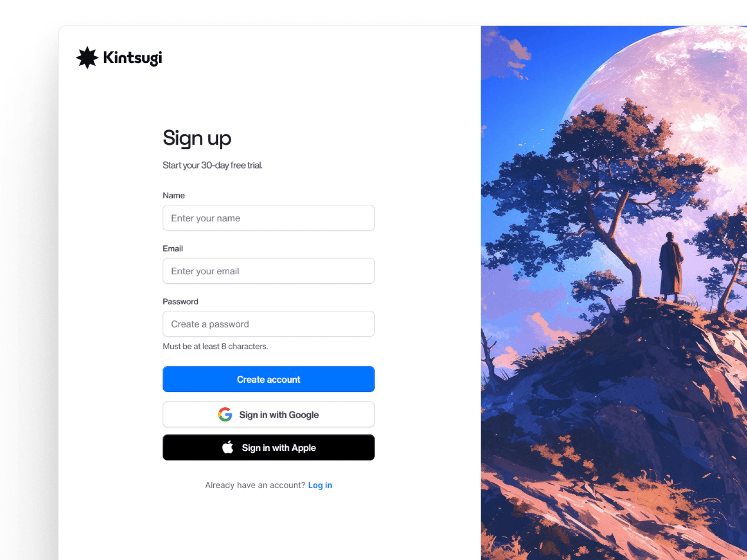747x560 pixels.
Task: Select Sign in with Google
Action: click(268, 414)
